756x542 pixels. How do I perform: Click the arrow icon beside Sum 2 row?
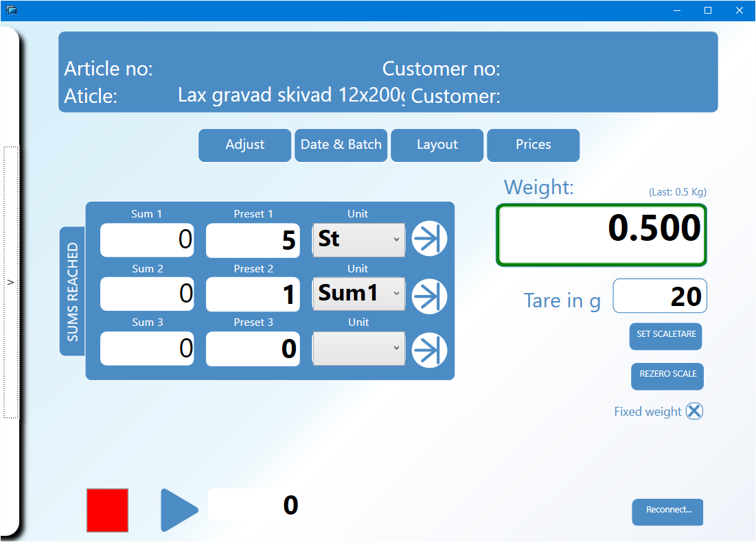[x=429, y=296]
